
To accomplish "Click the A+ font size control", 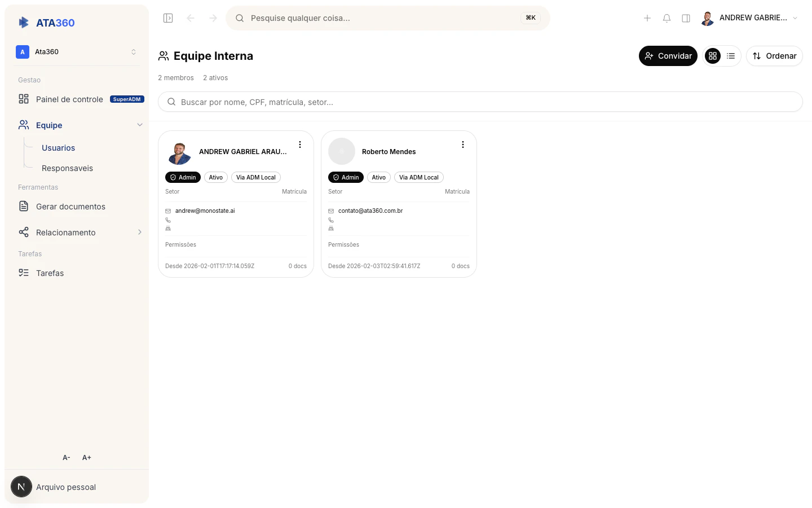I will tap(86, 457).
